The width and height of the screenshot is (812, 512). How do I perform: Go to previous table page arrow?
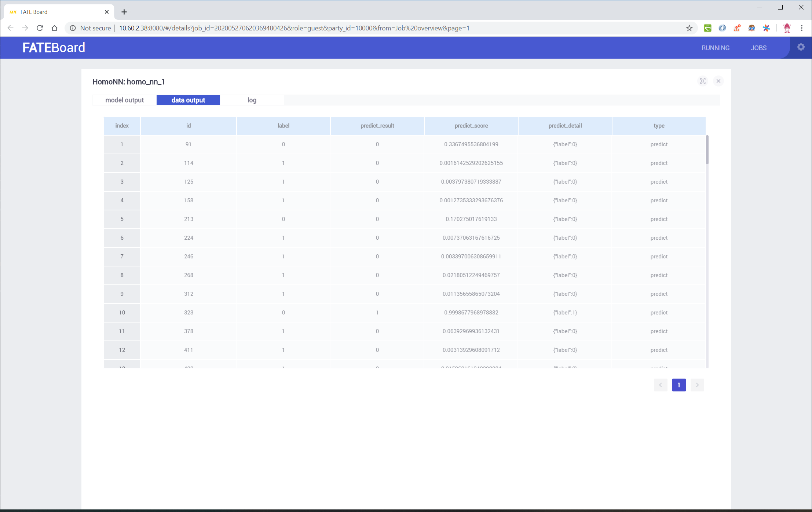[660, 385]
